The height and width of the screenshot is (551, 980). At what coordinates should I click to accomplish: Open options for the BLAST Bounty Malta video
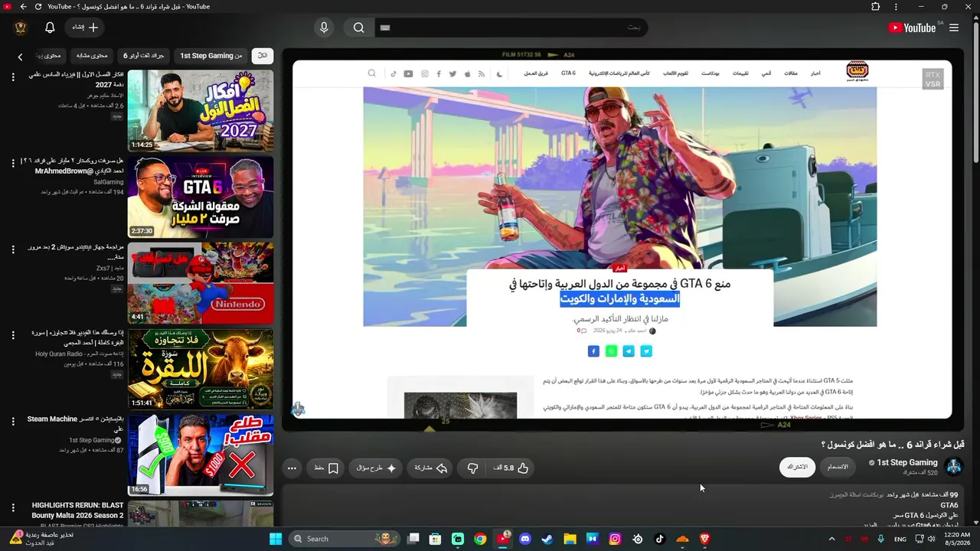(13, 508)
